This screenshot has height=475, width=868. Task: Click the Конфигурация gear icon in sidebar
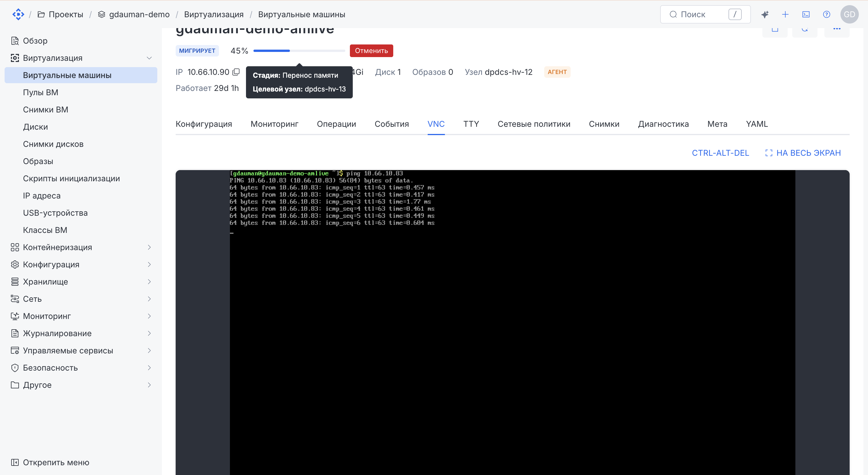click(15, 264)
